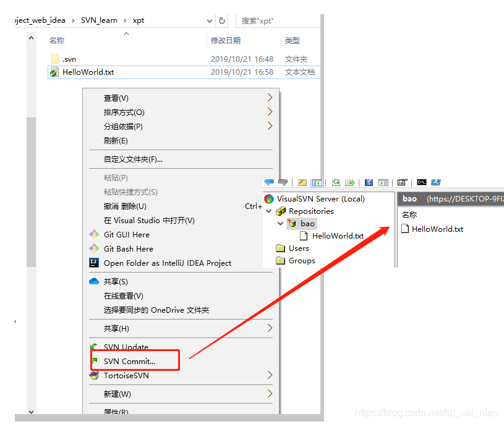Screen dimensions: 504x424
Task: Click the .svn folder name
Action: (x=69, y=59)
